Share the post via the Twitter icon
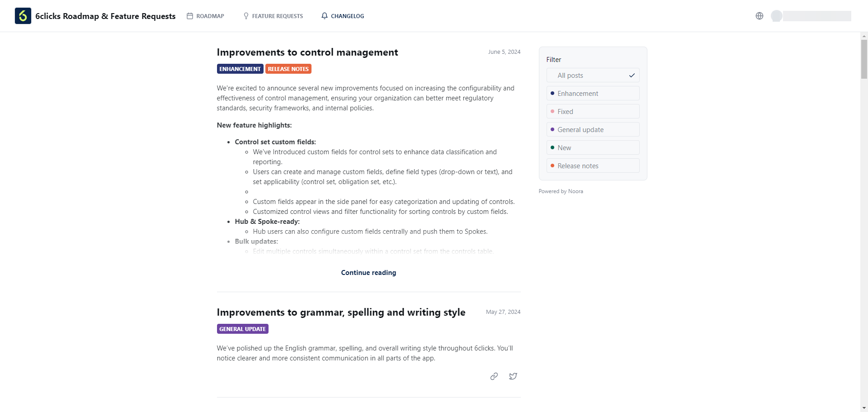 pyautogui.click(x=513, y=376)
